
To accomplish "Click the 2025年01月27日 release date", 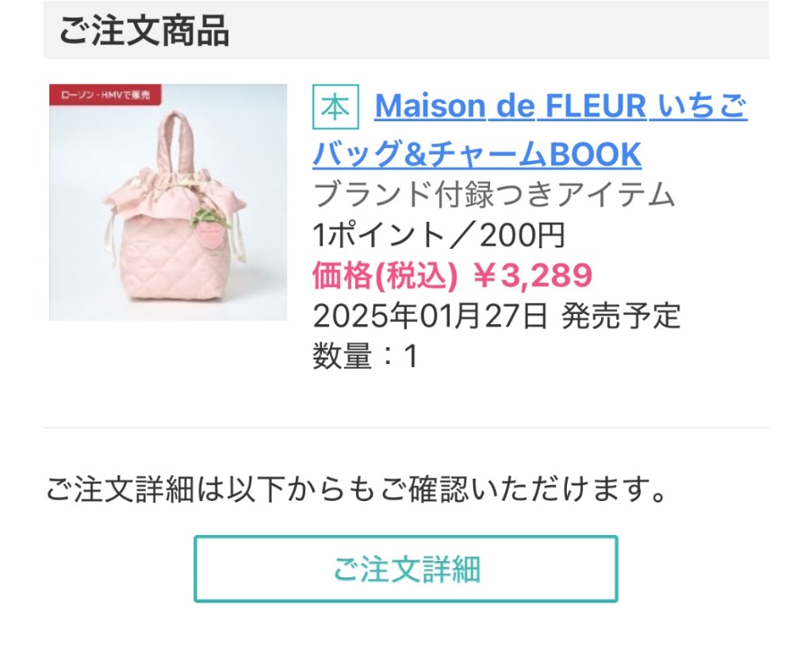I will [431, 315].
